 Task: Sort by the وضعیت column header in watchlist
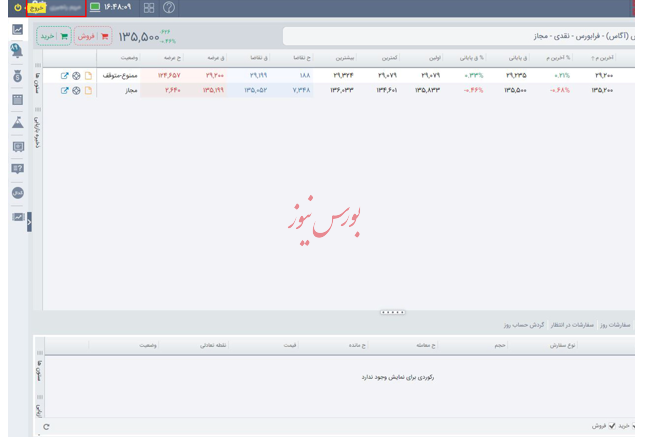click(x=129, y=58)
